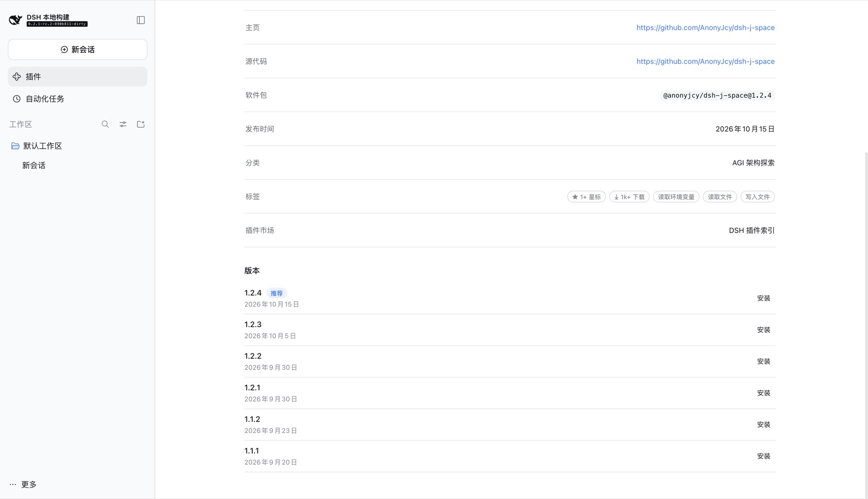Click the 写入文件 tag
The width and height of the screenshot is (868, 499).
[x=757, y=197]
